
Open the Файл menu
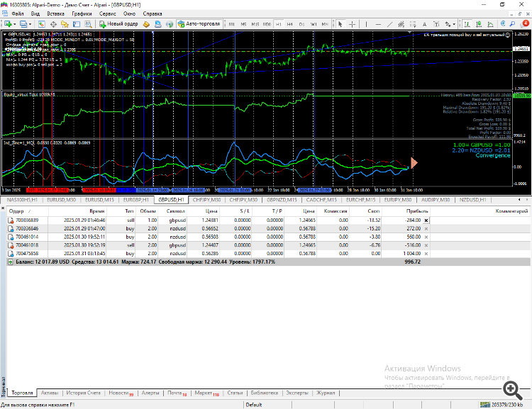pyautogui.click(x=18, y=13)
